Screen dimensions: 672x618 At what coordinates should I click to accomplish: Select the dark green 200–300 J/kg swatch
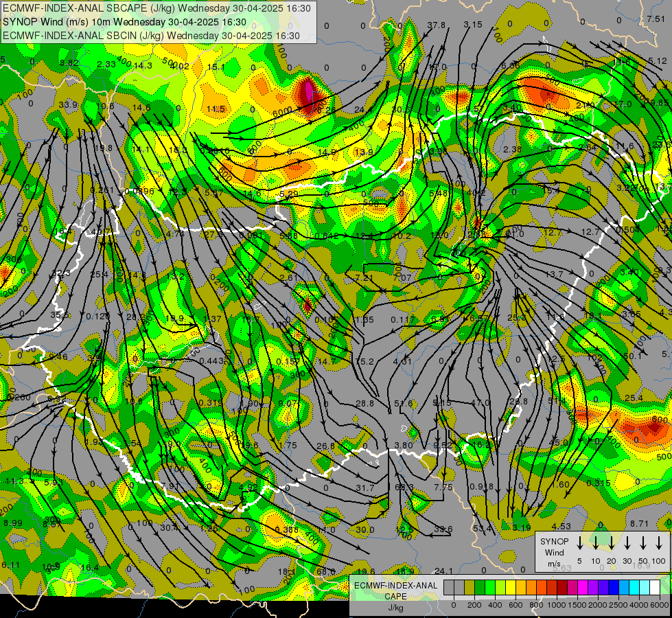click(480, 587)
